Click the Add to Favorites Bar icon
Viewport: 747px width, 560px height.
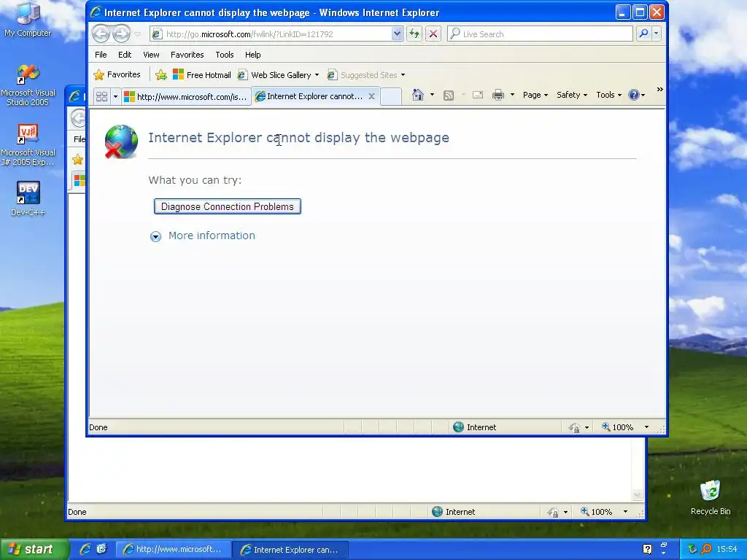161,75
